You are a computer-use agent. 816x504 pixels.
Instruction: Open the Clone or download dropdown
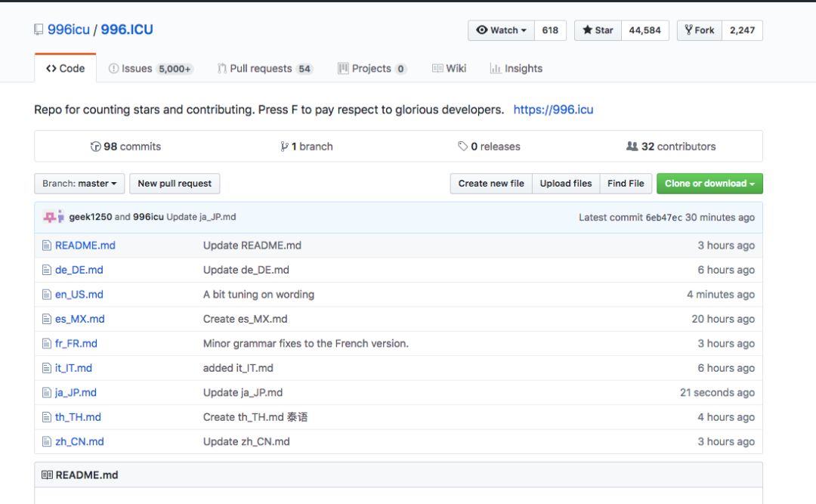click(709, 184)
